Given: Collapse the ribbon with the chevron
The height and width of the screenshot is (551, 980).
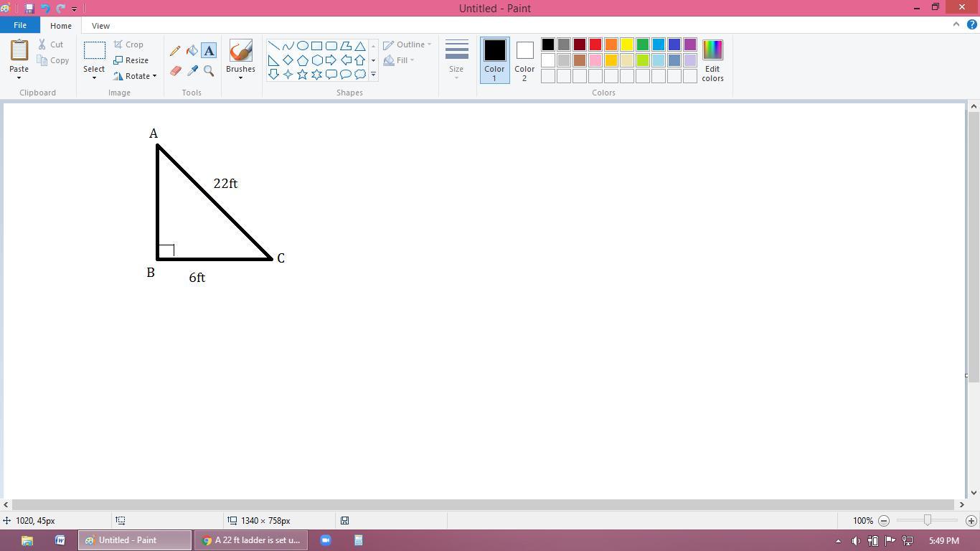Looking at the screenshot, I should click(956, 24).
